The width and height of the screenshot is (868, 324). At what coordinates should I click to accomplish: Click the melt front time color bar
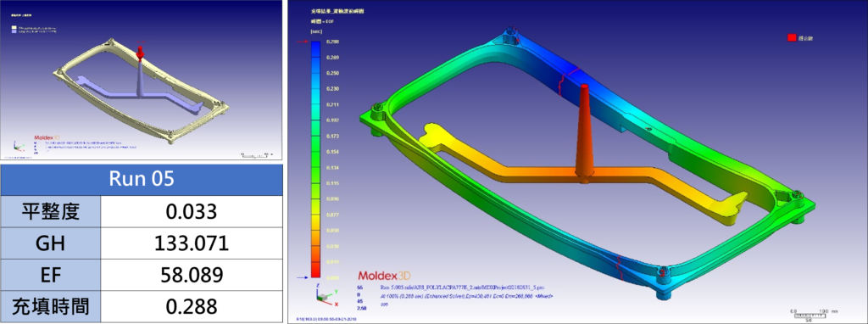click(x=315, y=159)
